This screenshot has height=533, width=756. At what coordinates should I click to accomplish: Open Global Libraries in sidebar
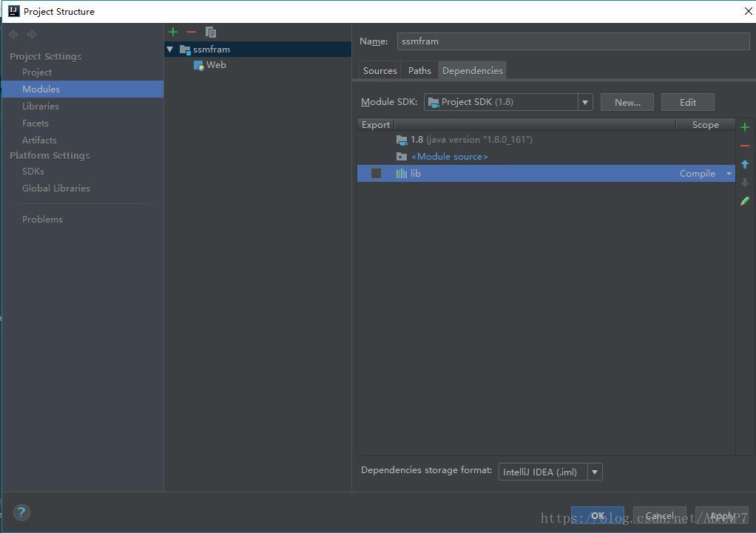tap(56, 189)
